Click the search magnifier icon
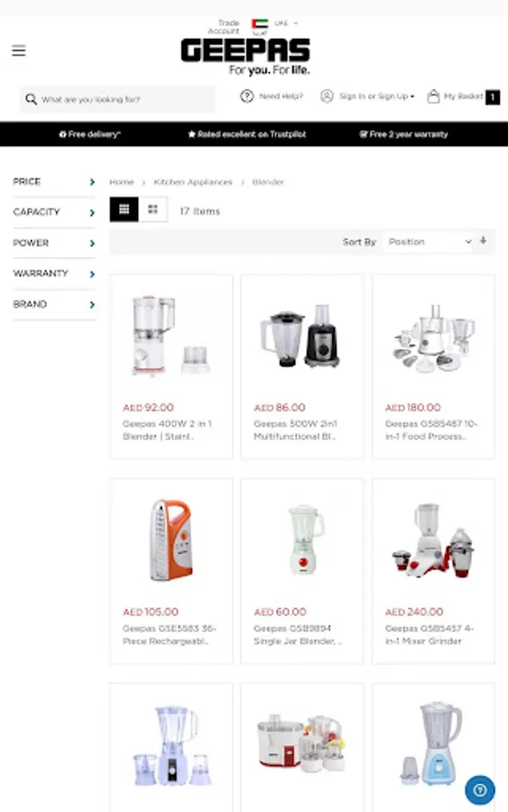The image size is (508, 812). coord(31,99)
